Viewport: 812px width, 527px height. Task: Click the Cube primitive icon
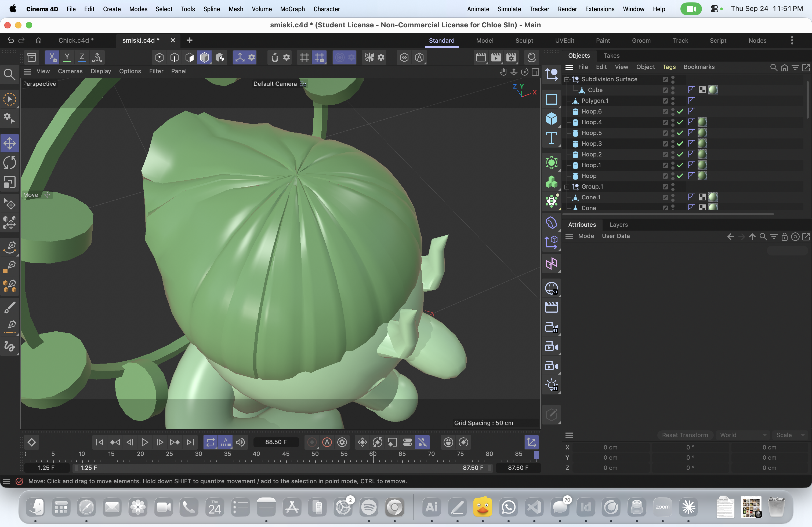[551, 119]
